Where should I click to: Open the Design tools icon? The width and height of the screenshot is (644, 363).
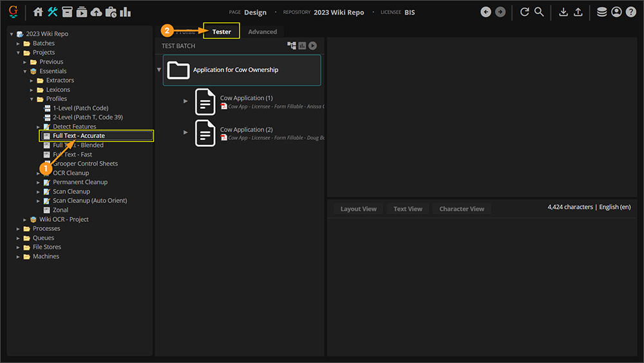click(x=53, y=12)
